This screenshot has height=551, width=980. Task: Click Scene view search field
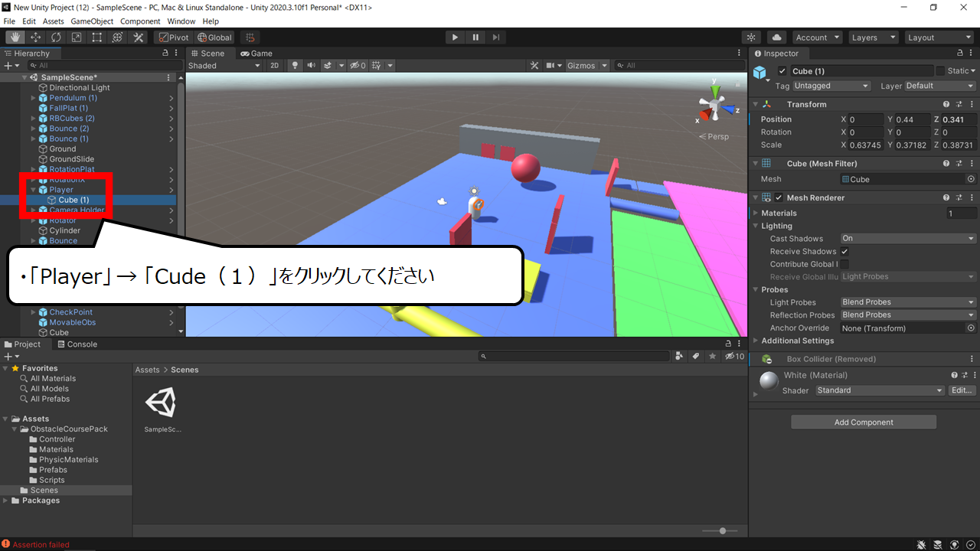(x=678, y=66)
